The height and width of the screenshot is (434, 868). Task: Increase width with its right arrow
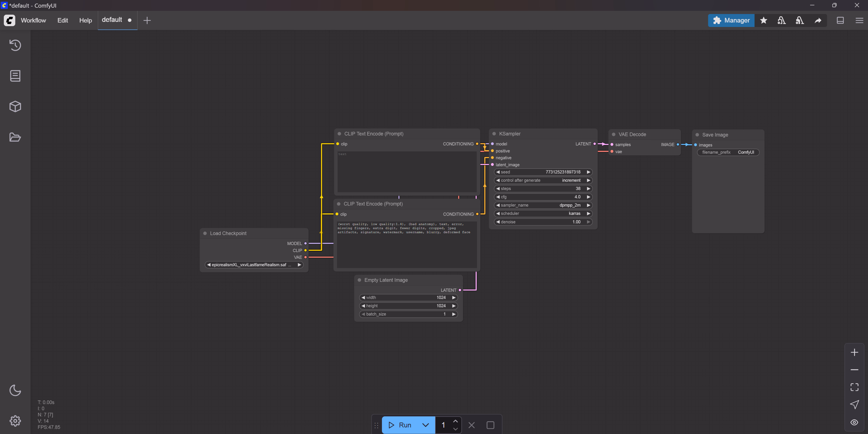(x=453, y=297)
